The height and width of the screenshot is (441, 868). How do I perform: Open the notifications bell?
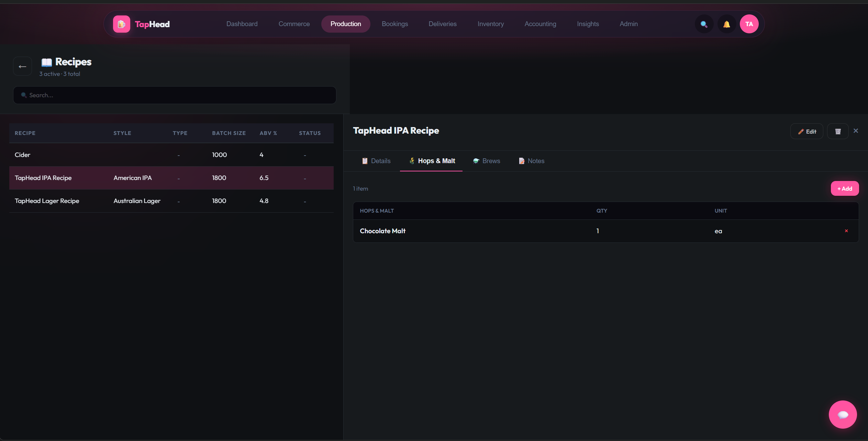726,24
